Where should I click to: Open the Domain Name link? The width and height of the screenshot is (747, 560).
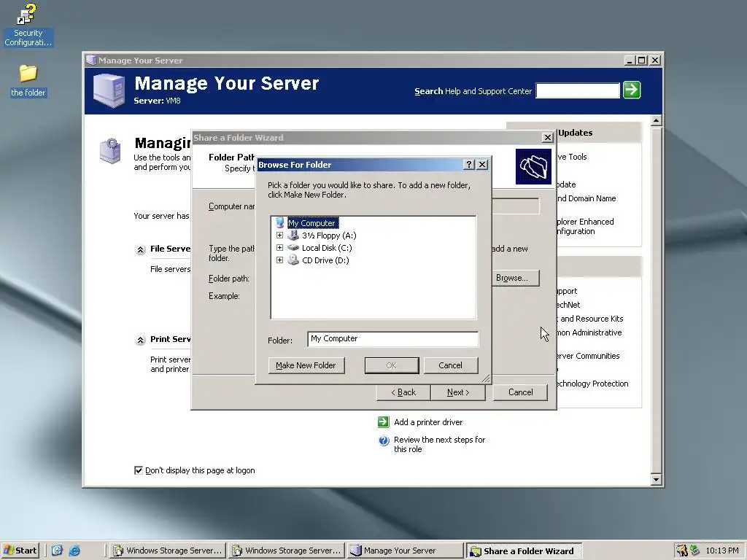[x=587, y=198]
